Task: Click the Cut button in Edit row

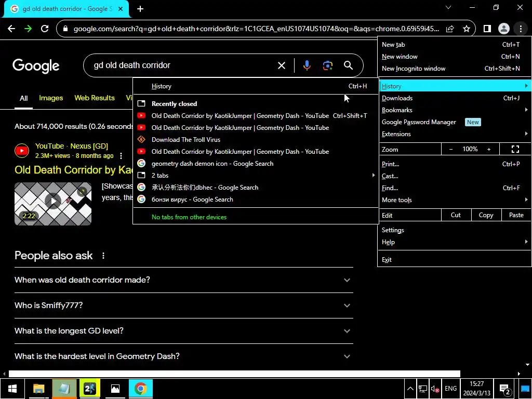Action: [x=456, y=215]
